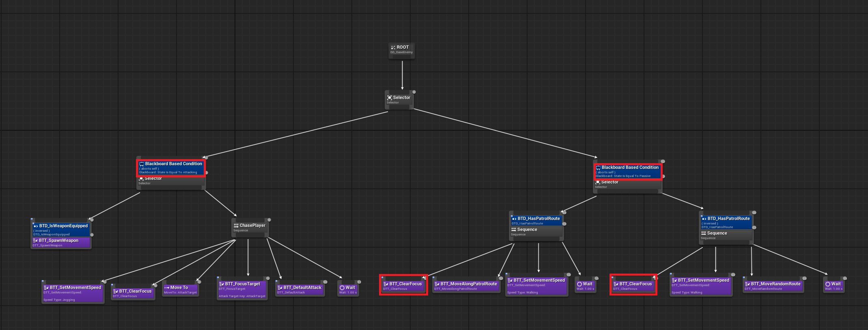Click the BTD_IsWeaponEquipped decorator icon

[x=36, y=226]
